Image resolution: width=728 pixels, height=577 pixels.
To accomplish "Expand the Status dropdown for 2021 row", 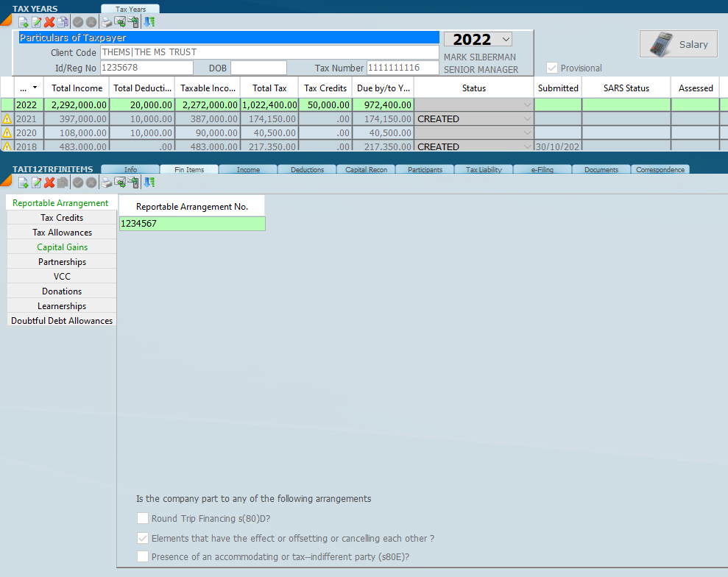I will pos(526,119).
